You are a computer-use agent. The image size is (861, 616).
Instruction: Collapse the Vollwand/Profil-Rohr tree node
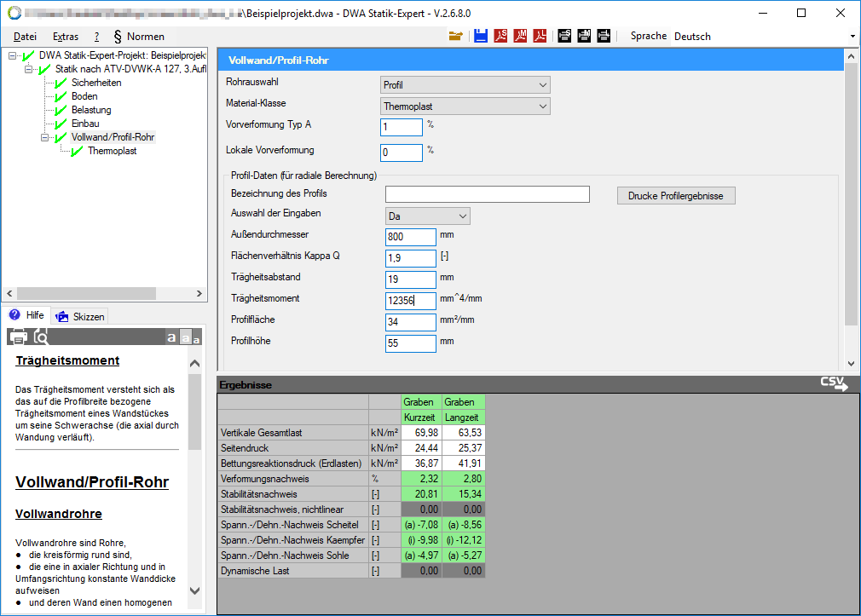44,137
